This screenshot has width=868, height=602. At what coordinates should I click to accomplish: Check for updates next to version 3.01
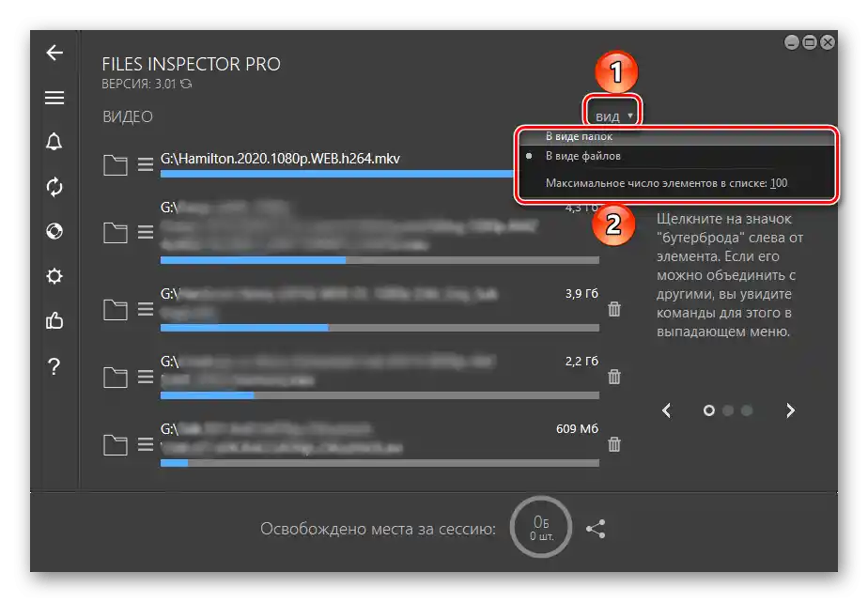tap(187, 84)
